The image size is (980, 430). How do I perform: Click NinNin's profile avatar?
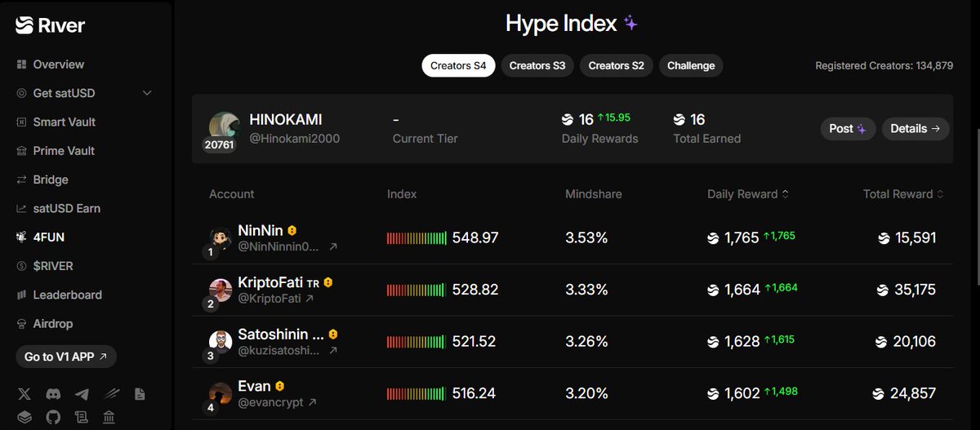tap(221, 238)
